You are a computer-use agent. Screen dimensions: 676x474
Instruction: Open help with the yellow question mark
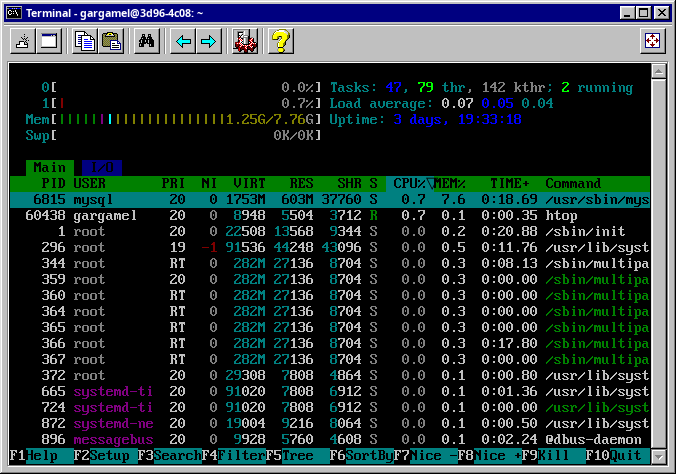click(281, 41)
